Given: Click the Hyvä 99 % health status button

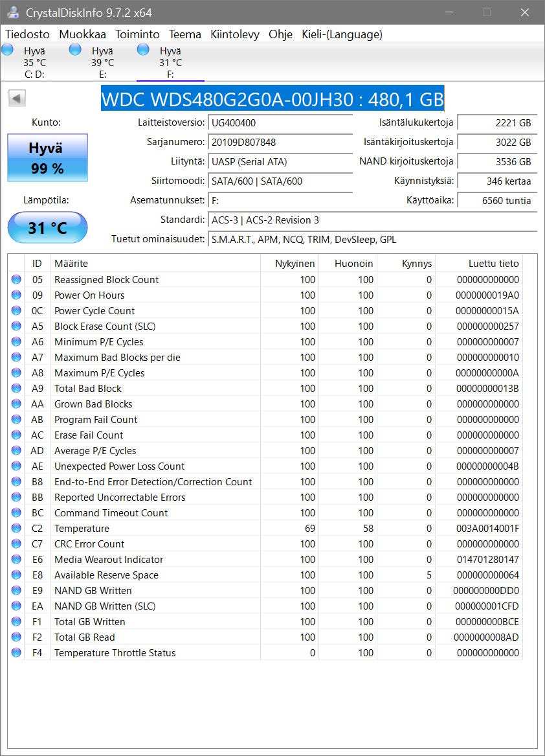Looking at the screenshot, I should point(47,157).
